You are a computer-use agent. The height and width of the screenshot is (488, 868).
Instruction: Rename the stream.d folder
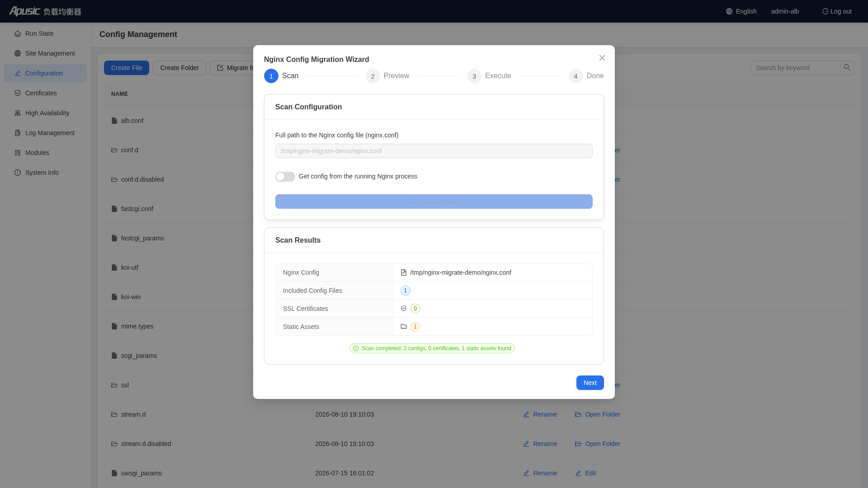click(540, 414)
